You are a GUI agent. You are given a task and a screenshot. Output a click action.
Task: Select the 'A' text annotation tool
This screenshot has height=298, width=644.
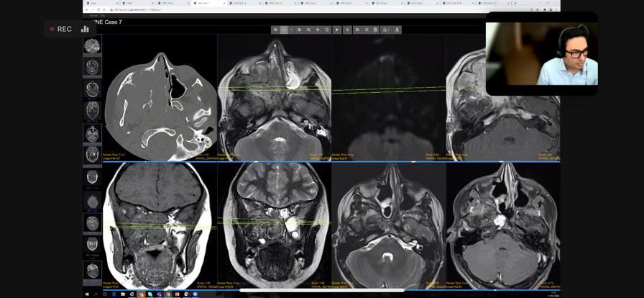click(347, 30)
